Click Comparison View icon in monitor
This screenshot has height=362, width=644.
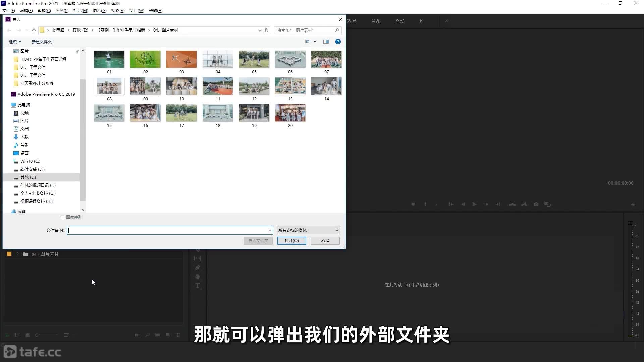pos(547,204)
